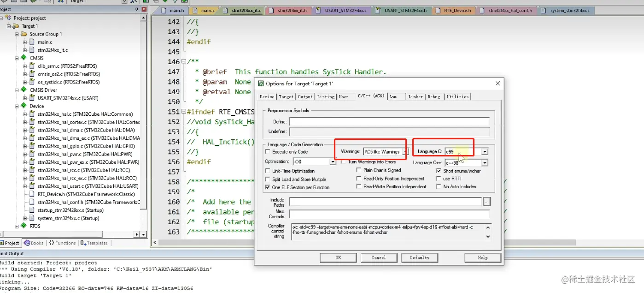Click the main.c file icon in tree
The height and width of the screenshot is (293, 644).
(32, 42)
